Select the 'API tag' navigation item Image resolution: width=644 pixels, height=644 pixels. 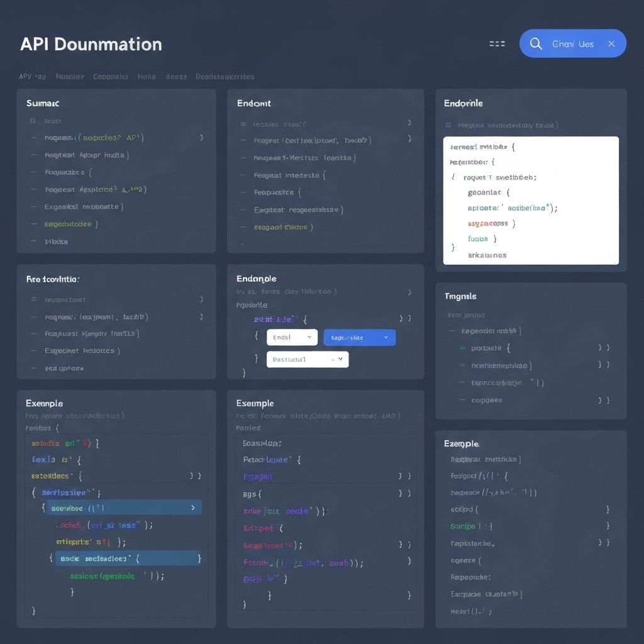[31, 76]
